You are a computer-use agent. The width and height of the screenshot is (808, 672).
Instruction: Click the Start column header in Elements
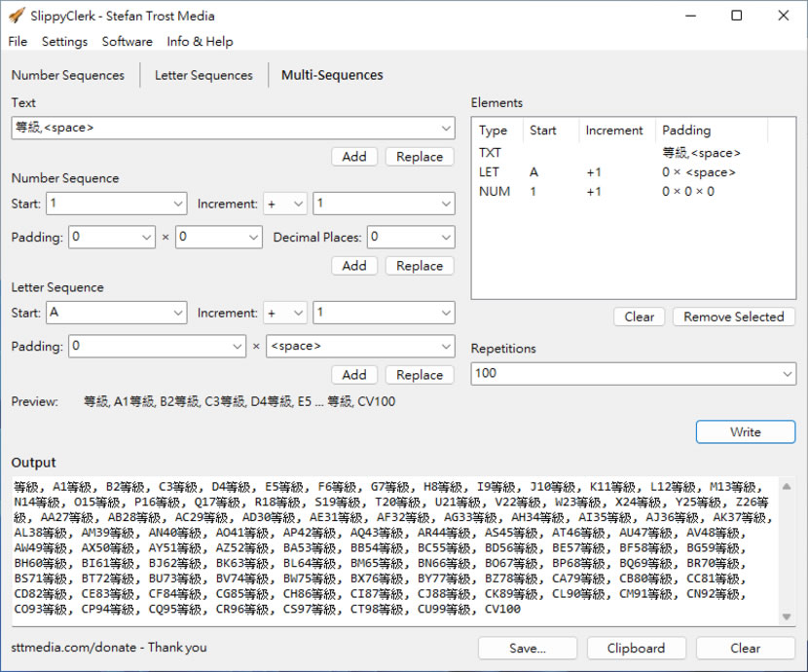(551, 131)
